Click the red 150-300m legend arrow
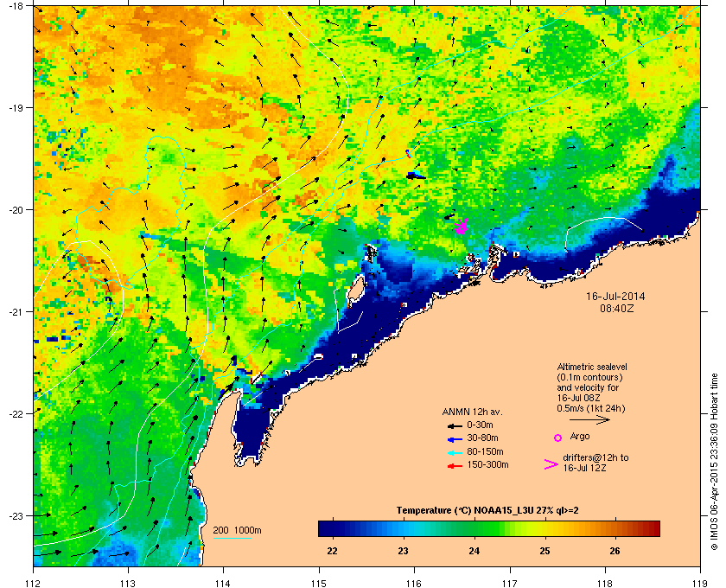Screen dimensions: 726x588 click(x=455, y=466)
